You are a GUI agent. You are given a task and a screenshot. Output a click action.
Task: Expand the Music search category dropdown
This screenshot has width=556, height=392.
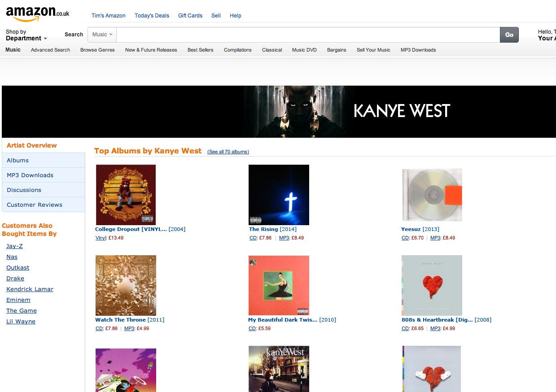[102, 35]
